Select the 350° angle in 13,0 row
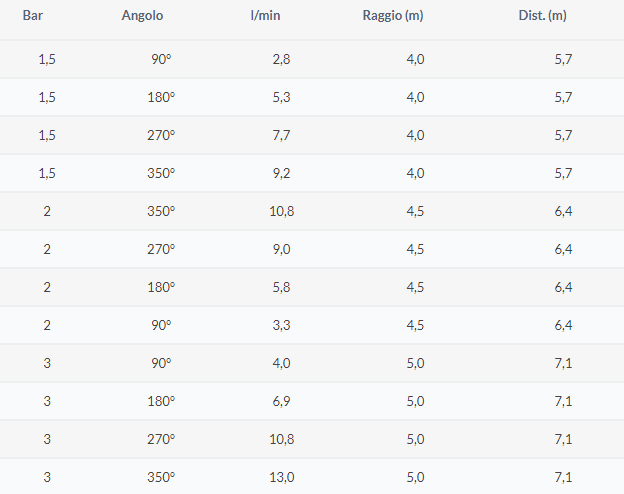 pyautogui.click(x=161, y=478)
